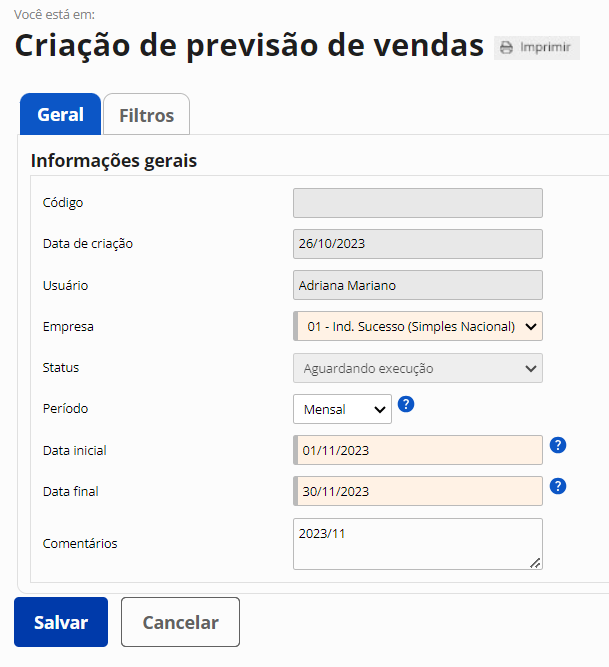Click the comments box resize handle
609x667 pixels.
(535, 563)
